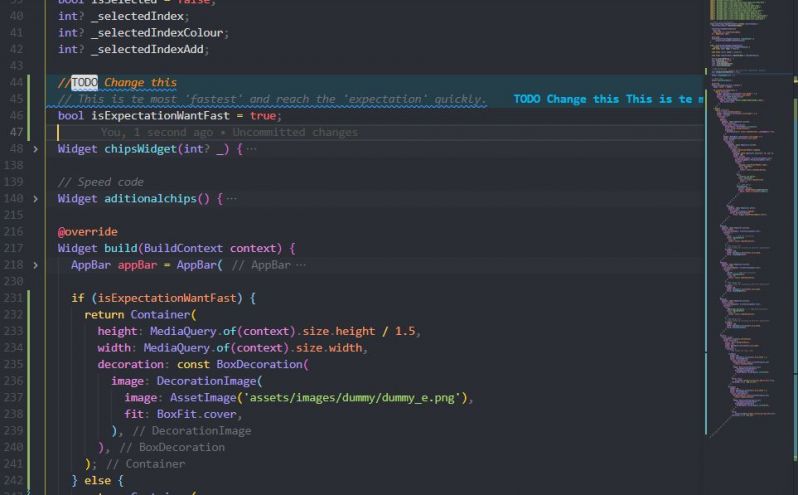Click the highlighted TODO tag
798x495 pixels.
85,83
